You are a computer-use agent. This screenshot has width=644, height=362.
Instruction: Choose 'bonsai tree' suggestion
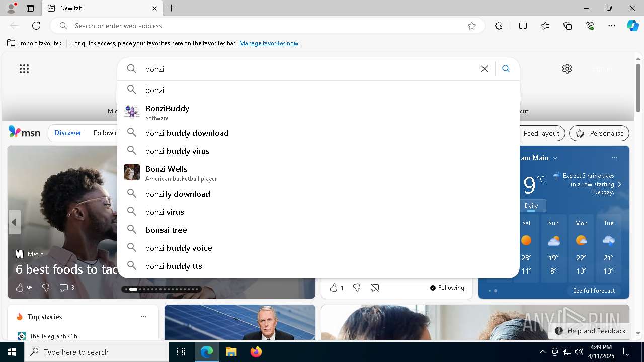coord(318,230)
